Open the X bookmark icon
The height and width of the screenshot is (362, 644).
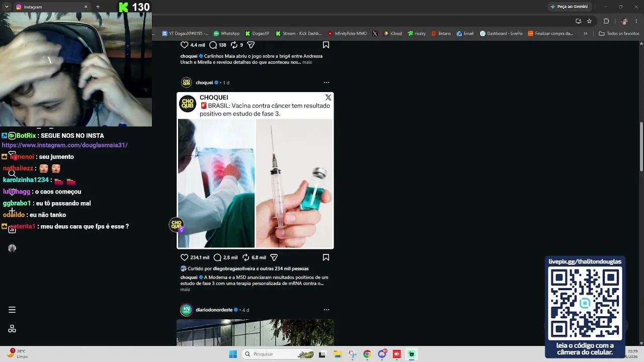(375, 34)
